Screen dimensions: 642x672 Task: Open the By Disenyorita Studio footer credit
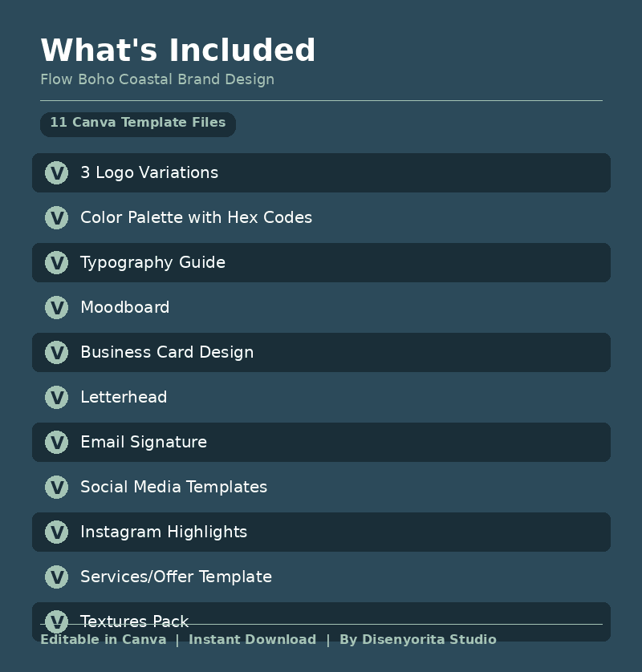point(418,640)
